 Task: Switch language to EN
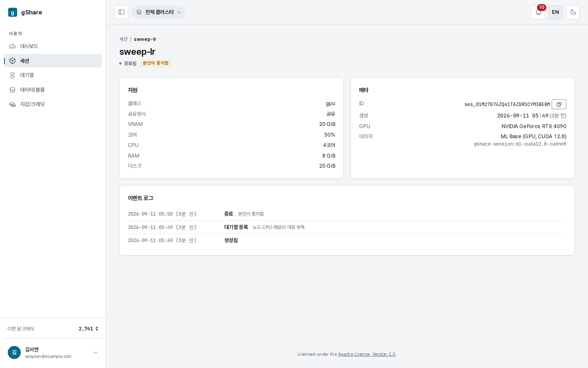tap(556, 12)
